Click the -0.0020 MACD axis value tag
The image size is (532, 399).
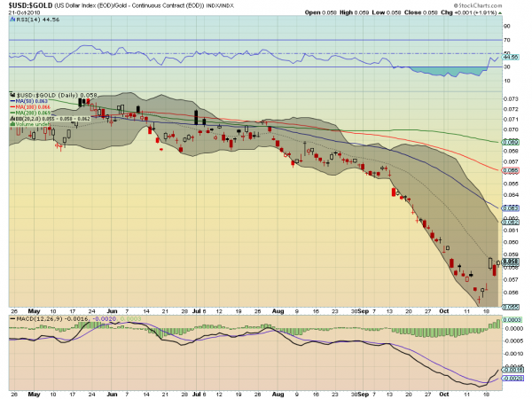pyautogui.click(x=512, y=378)
